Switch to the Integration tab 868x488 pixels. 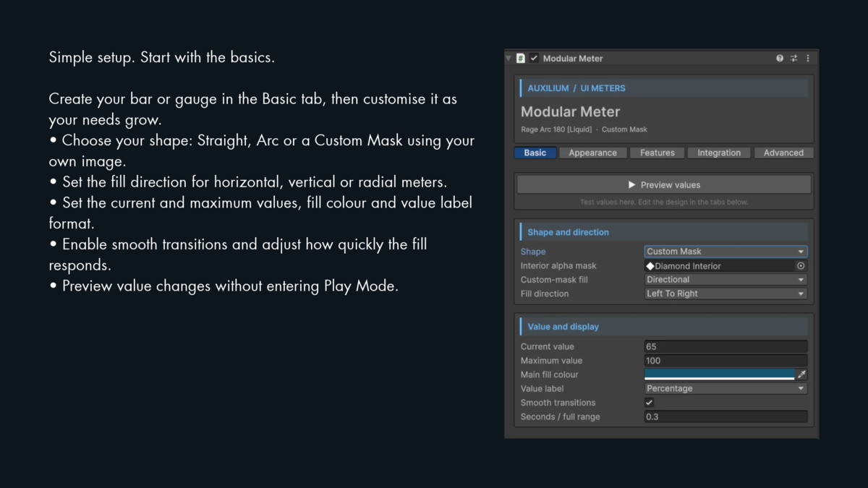click(x=719, y=153)
